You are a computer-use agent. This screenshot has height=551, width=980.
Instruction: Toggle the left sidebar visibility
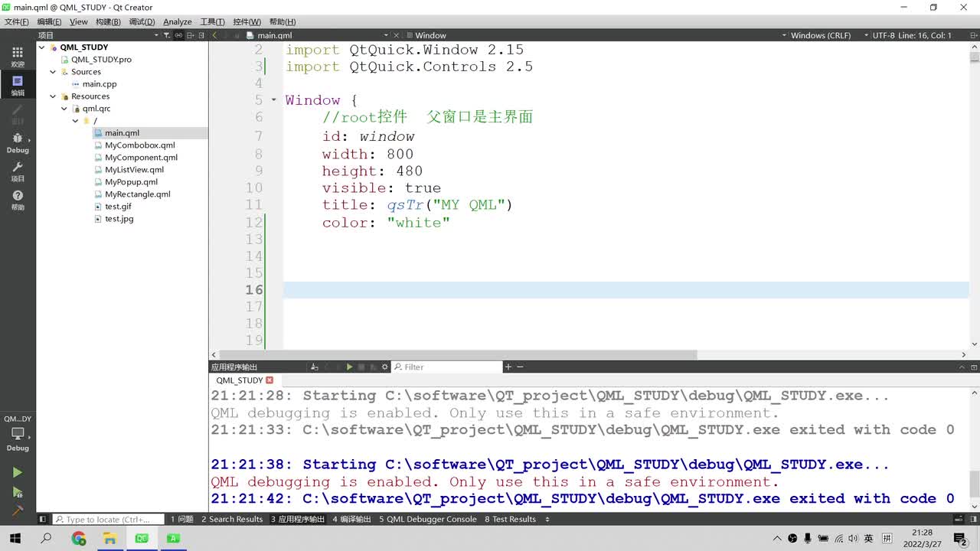[x=43, y=520]
